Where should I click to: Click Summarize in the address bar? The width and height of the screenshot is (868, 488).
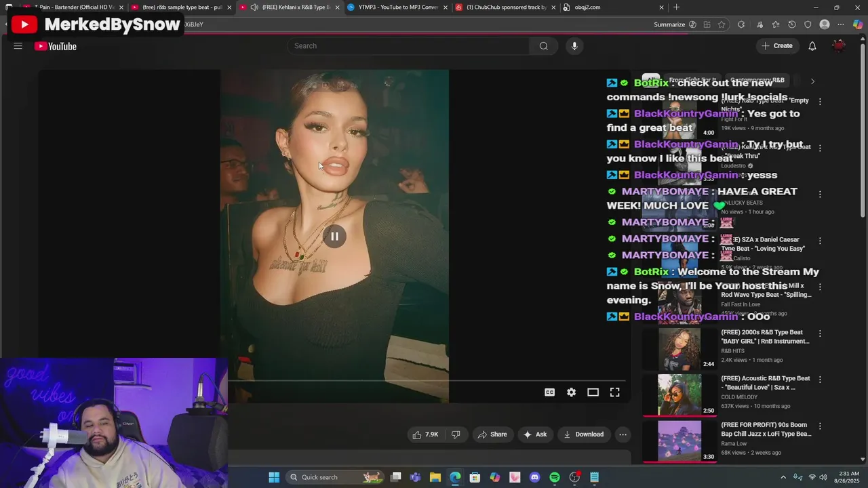point(669,24)
